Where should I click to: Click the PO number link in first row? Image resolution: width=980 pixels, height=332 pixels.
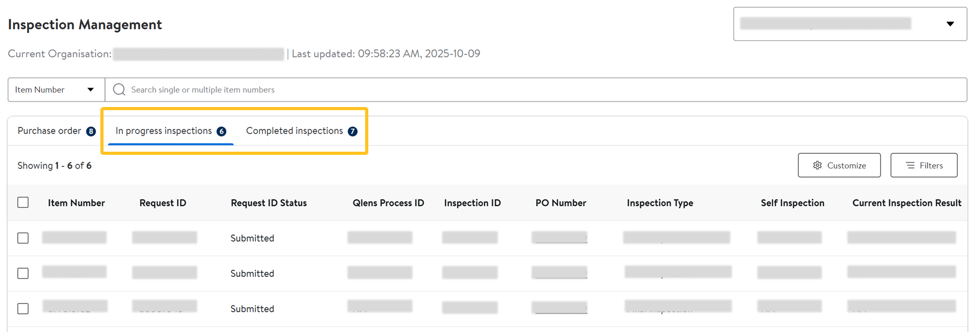(x=560, y=237)
